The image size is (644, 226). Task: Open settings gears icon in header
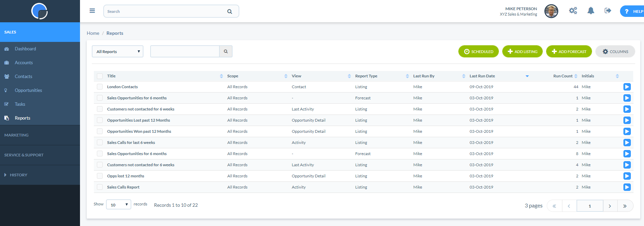pos(573,11)
